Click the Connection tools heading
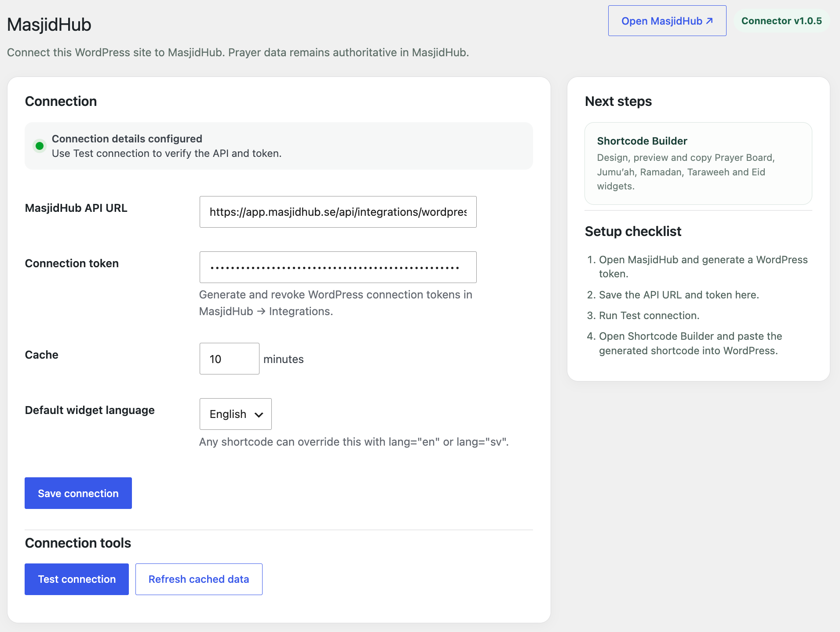This screenshot has height=632, width=840. [x=78, y=543]
